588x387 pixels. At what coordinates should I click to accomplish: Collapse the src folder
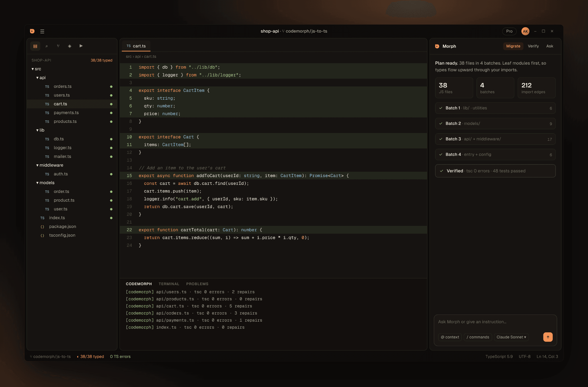tap(36, 69)
